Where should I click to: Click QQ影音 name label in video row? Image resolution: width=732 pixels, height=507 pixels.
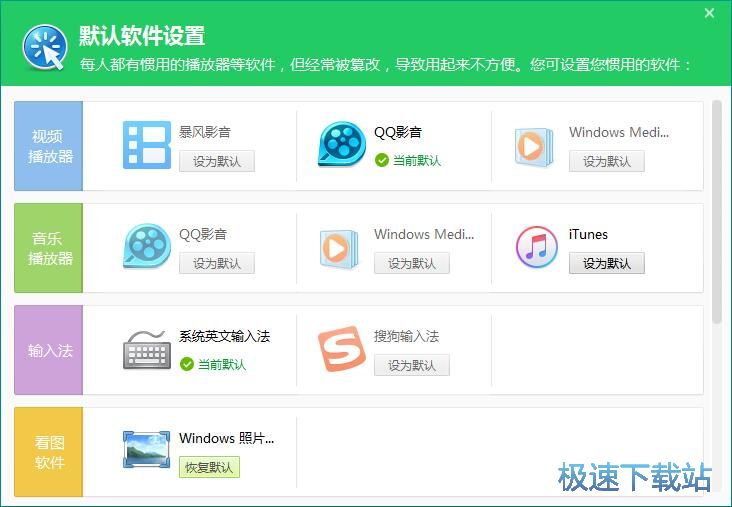click(398, 132)
